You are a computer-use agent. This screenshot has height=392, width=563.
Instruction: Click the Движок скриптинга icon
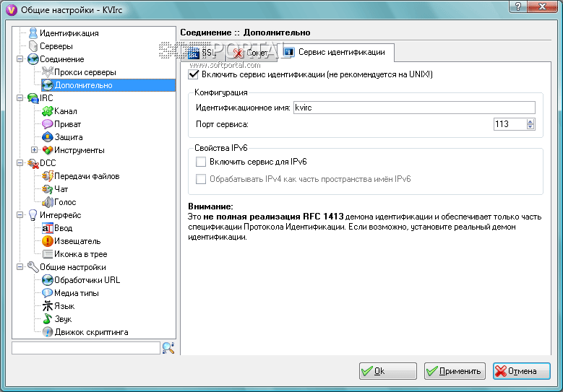48,332
